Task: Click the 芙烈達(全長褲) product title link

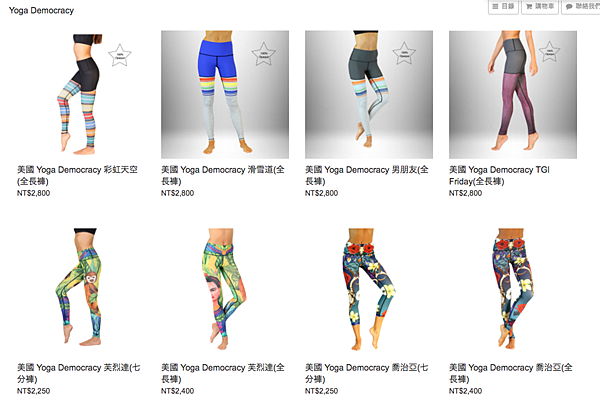Action: 223,373
